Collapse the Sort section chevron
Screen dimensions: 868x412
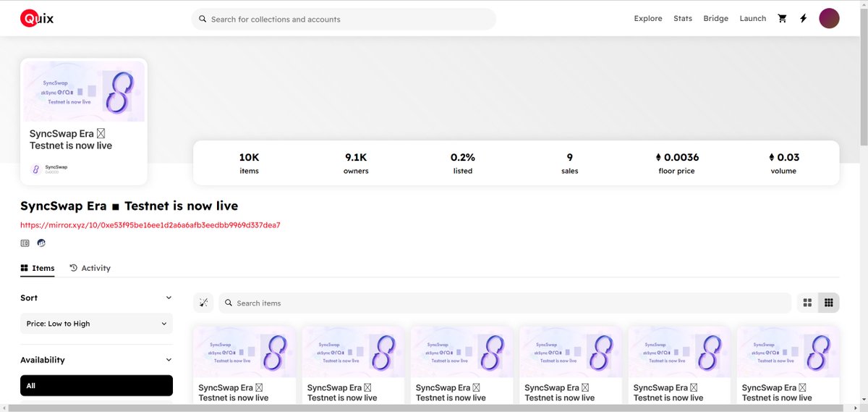(x=169, y=298)
